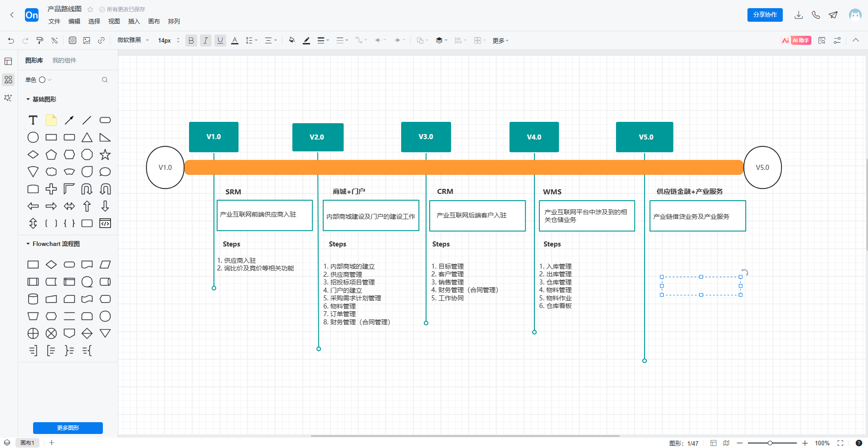Click the insert link icon

click(x=101, y=40)
